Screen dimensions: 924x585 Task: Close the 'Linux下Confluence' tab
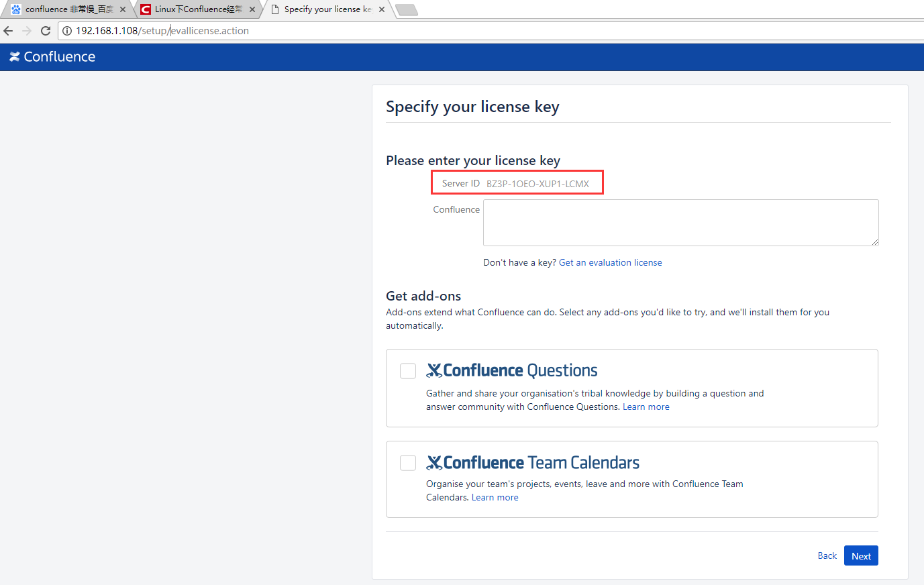[252, 9]
